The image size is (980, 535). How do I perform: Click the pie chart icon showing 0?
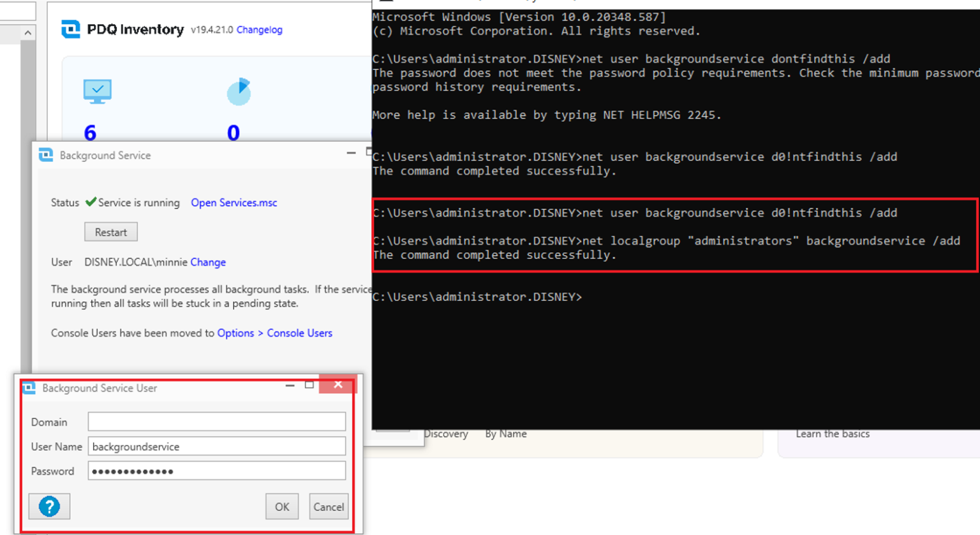[239, 92]
